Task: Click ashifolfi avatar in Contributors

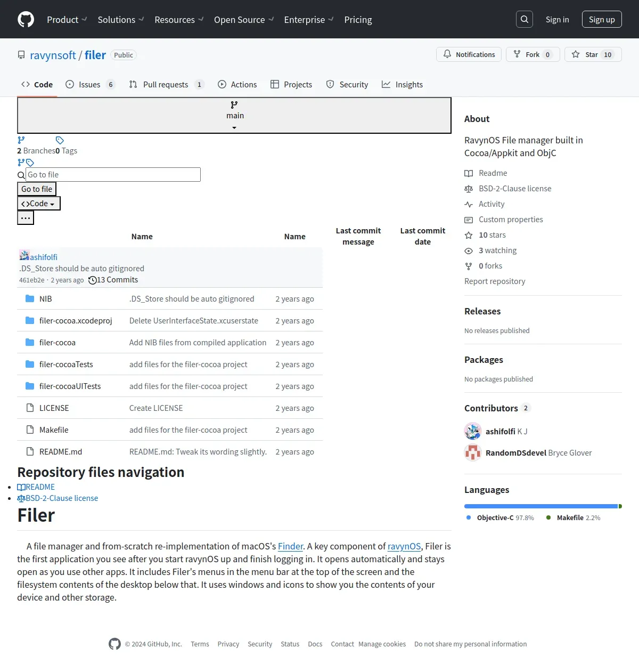Action: [x=473, y=431]
